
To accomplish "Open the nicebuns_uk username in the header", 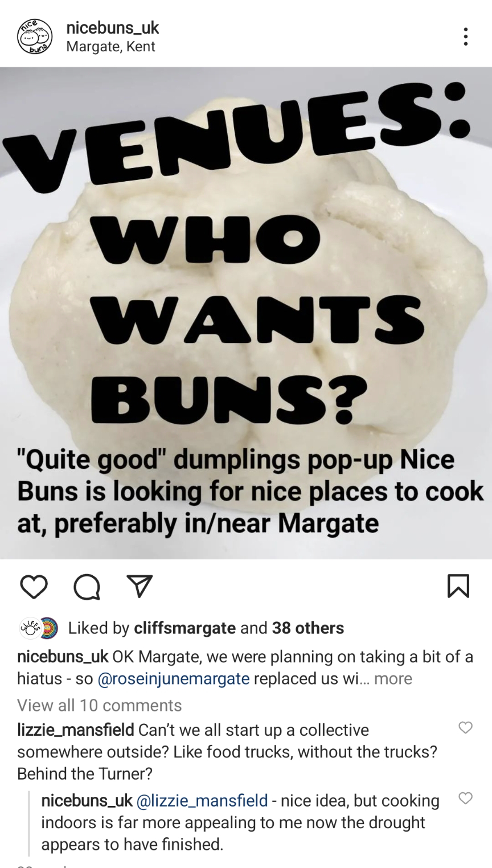I will tap(113, 27).
